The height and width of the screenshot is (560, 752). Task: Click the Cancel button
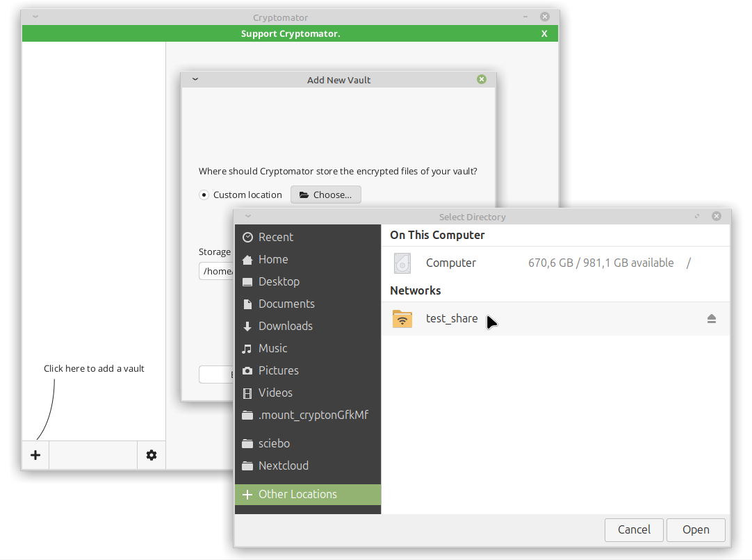pyautogui.click(x=634, y=530)
